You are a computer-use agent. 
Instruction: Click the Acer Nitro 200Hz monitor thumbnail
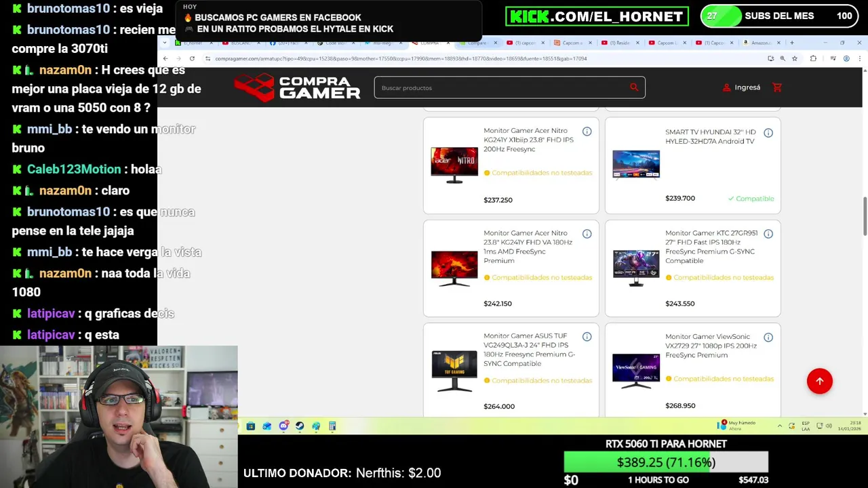(454, 165)
